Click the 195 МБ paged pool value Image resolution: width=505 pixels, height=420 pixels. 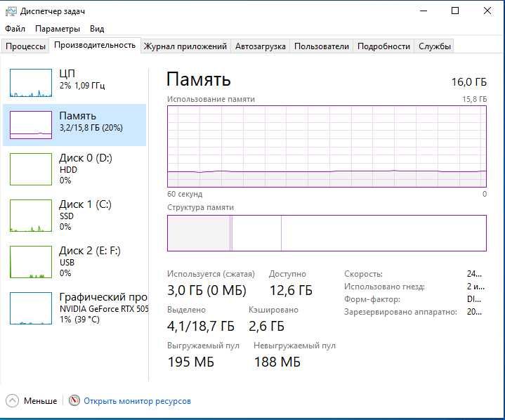tap(191, 362)
